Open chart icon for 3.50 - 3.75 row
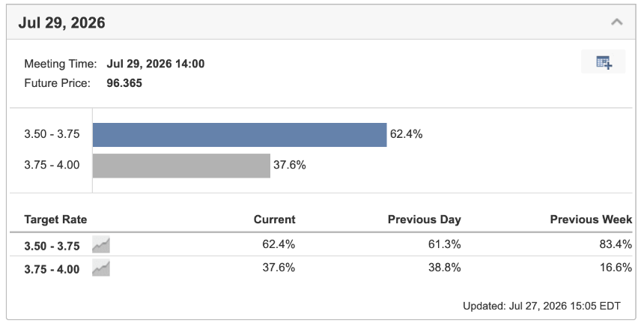Viewport: 644px width, 326px height. pos(101,244)
